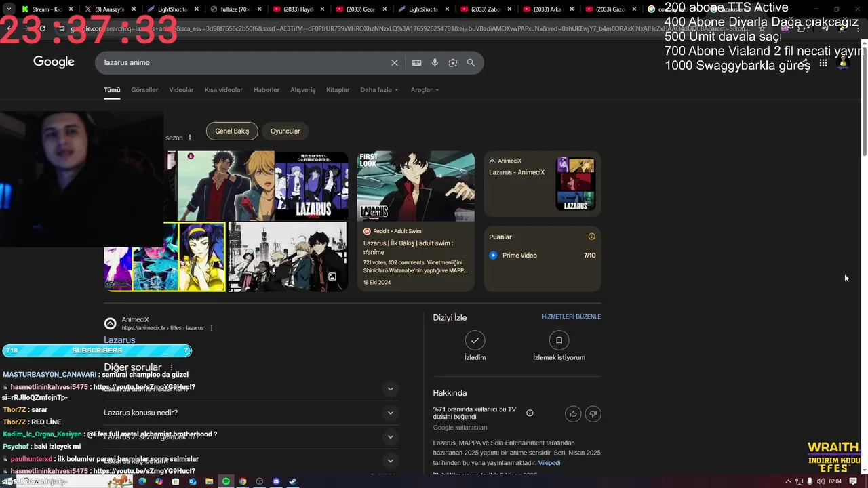Show hidden system tray icons chevron

coord(788,481)
